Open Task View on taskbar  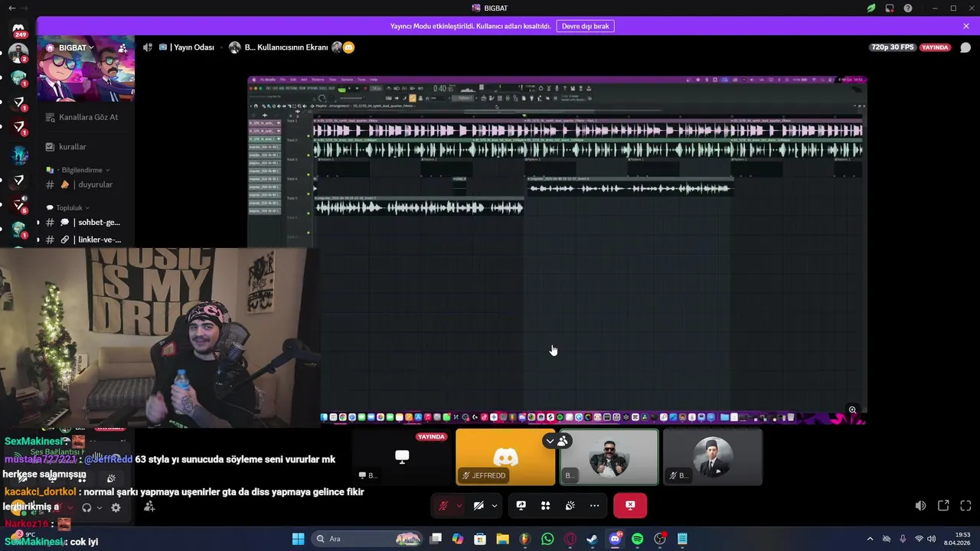tap(436, 539)
